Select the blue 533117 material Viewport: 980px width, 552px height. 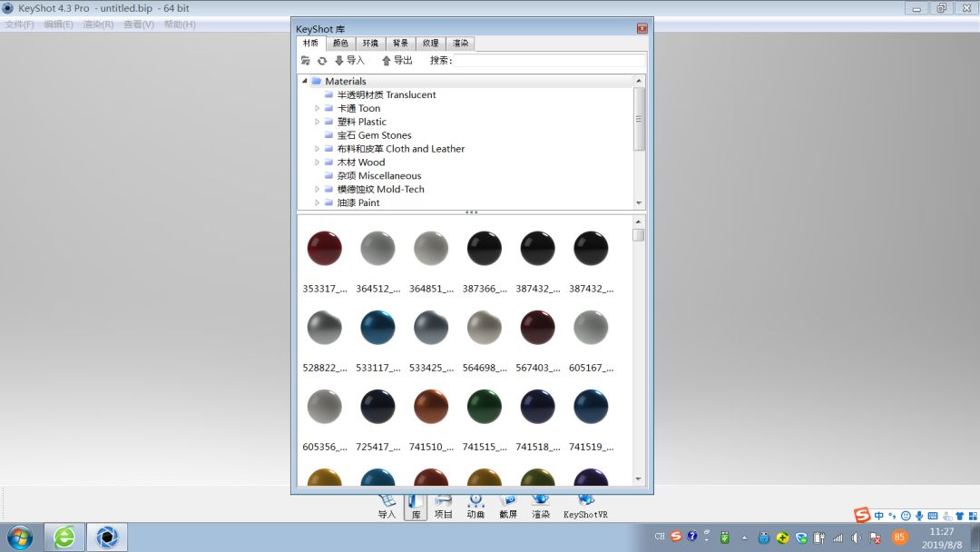[x=377, y=328]
